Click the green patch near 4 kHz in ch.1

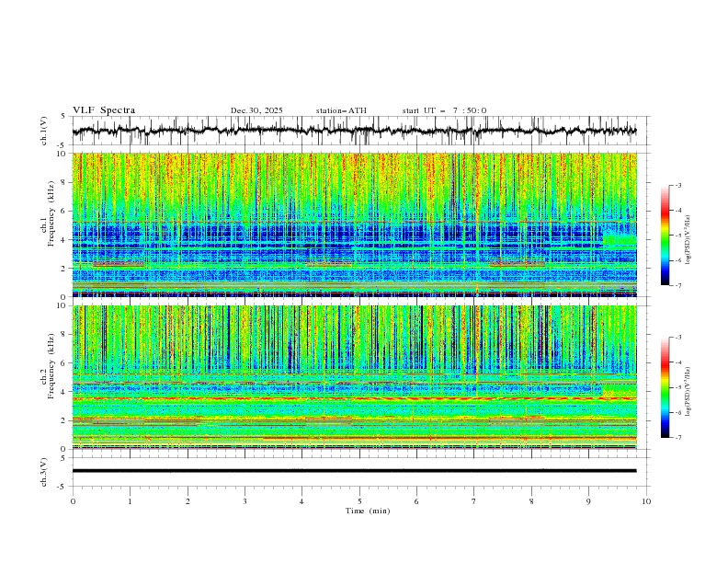coord(620,241)
